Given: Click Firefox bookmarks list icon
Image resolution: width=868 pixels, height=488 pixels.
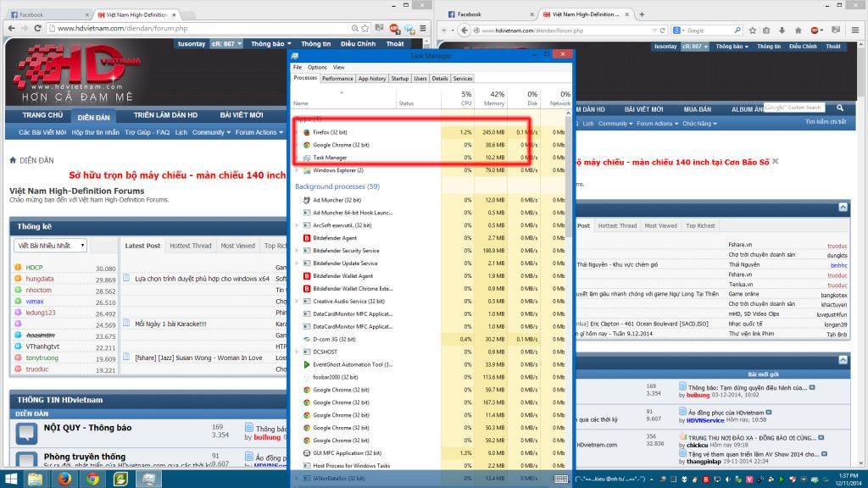Looking at the screenshot, I should pos(766,30).
